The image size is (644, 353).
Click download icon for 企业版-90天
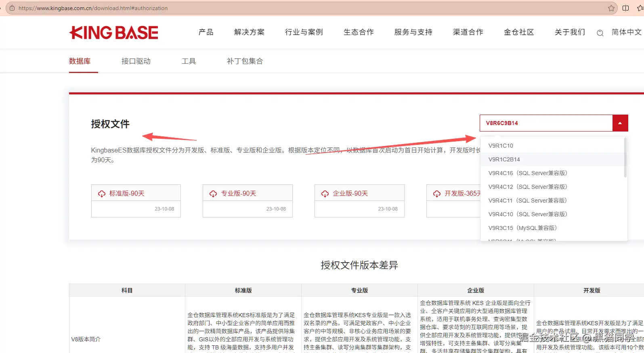(325, 194)
